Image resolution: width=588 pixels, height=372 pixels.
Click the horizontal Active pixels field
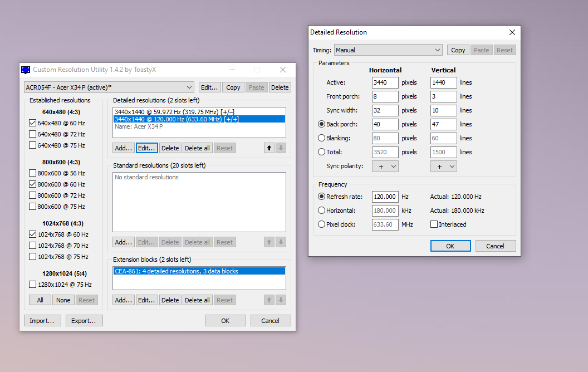click(385, 82)
